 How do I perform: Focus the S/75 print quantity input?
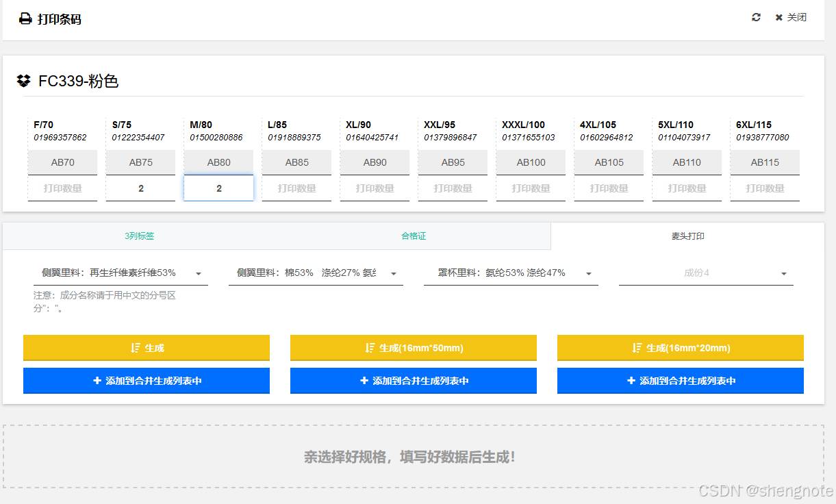(141, 188)
